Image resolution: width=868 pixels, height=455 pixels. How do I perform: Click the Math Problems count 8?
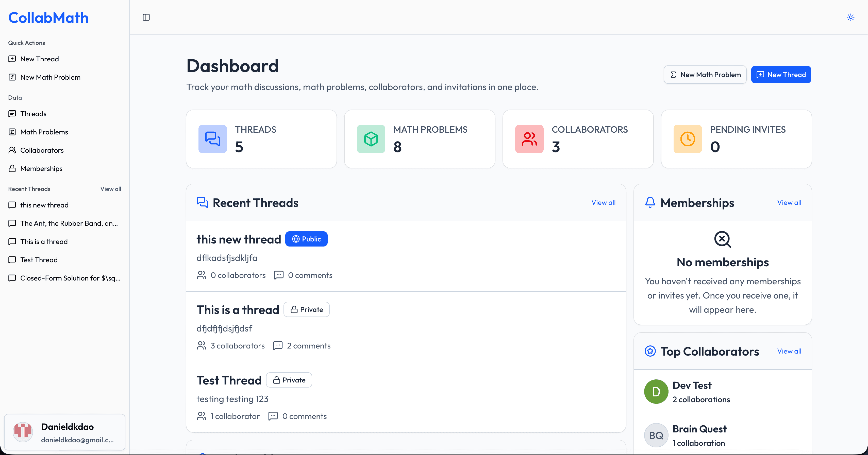click(398, 147)
